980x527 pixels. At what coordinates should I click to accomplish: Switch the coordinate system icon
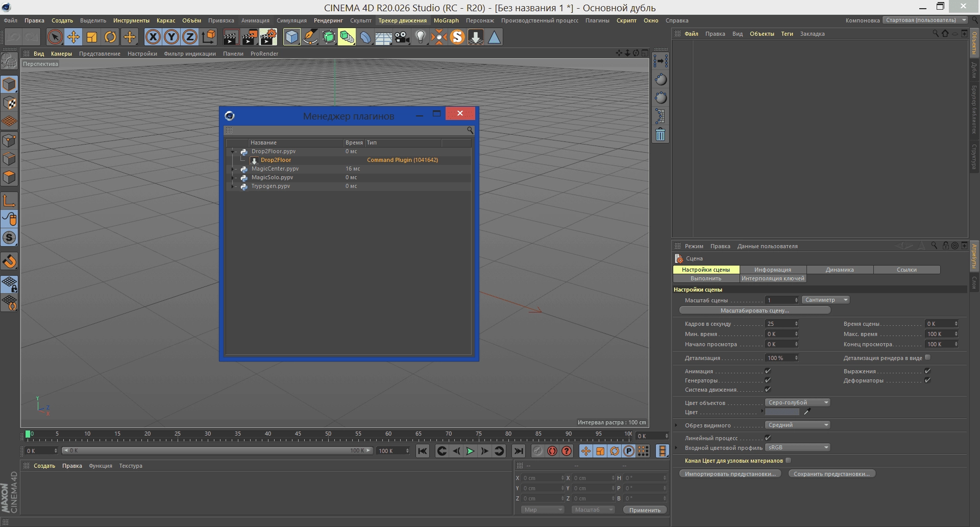[x=209, y=37]
